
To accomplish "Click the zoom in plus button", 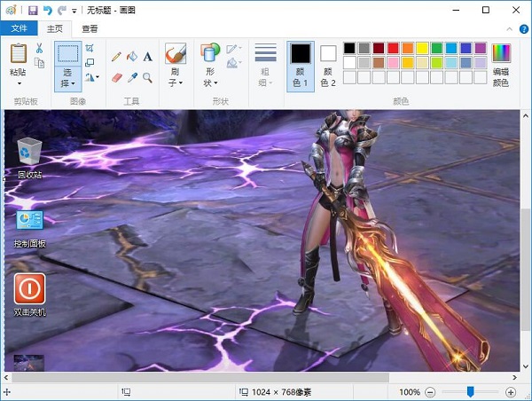I will (x=511, y=392).
